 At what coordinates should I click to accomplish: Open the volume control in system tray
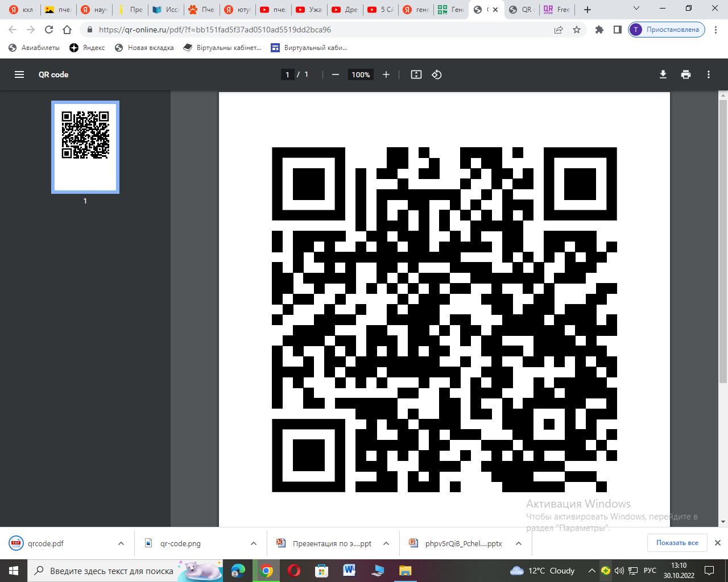[619, 571]
